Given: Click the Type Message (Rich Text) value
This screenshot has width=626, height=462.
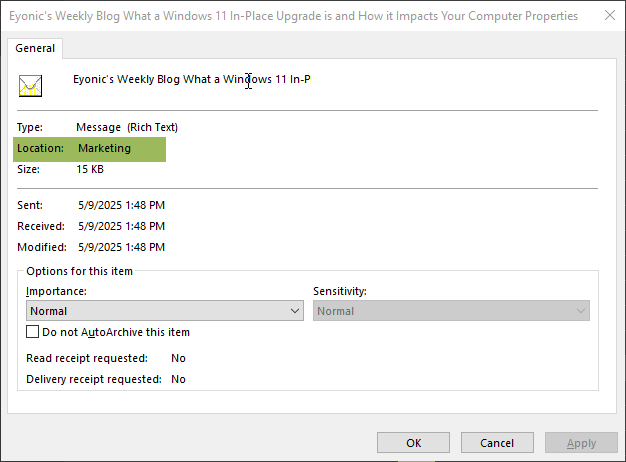Looking at the screenshot, I should click(127, 127).
